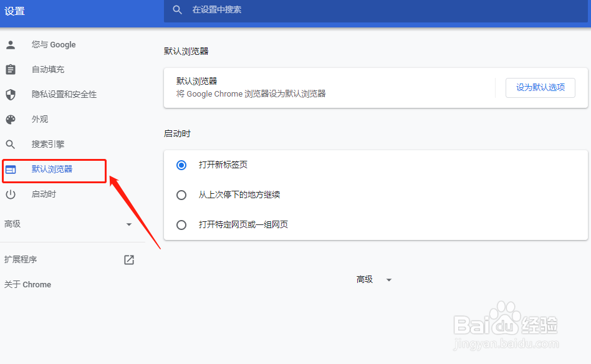591x364 pixels.
Task: Click the clipboard icon for 自动填充
Action: [11, 69]
